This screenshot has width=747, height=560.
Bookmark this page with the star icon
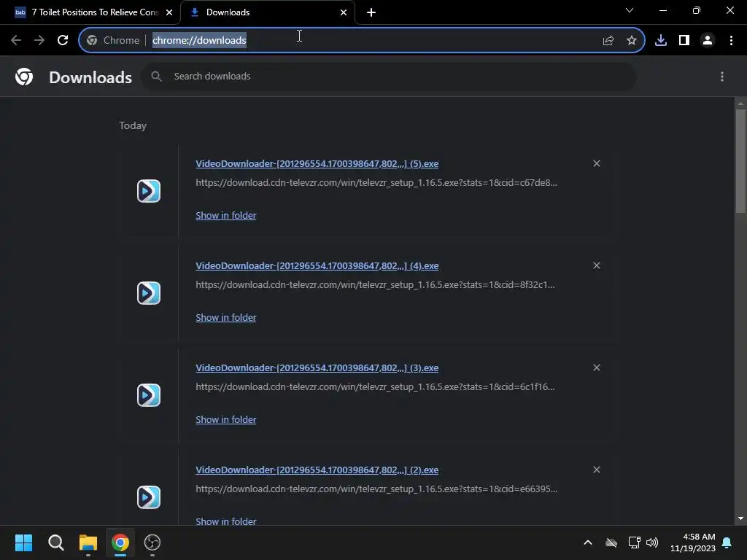point(632,41)
